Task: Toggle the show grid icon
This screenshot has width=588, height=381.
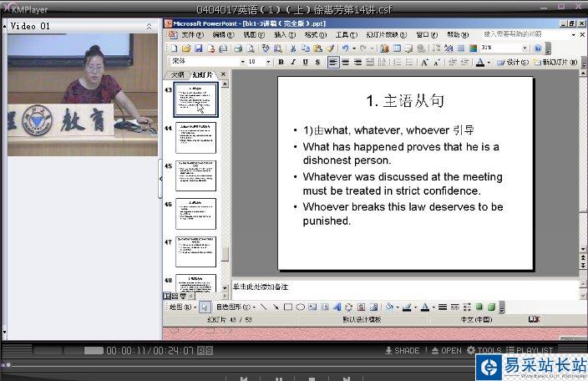Action: tap(461, 48)
